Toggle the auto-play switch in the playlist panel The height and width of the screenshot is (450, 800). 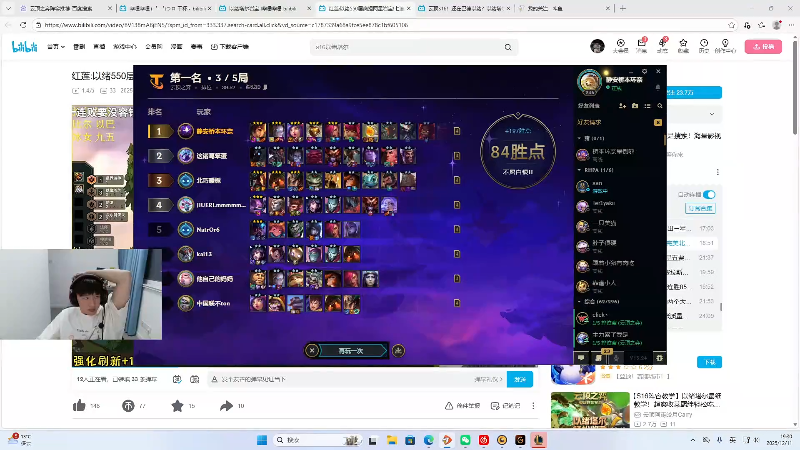pos(709,194)
